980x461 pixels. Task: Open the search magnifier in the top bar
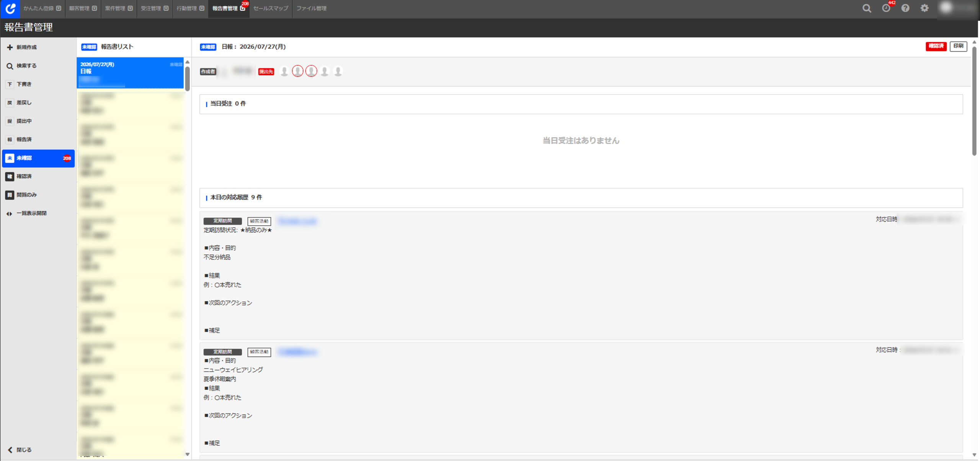pyautogui.click(x=867, y=8)
